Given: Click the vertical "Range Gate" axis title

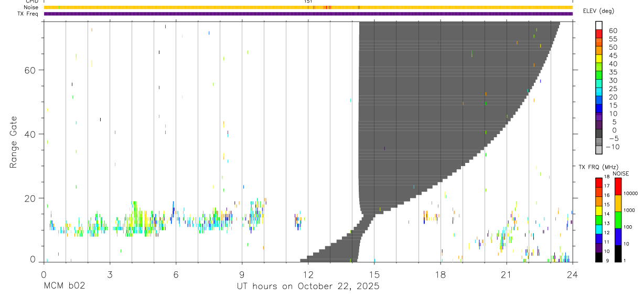Looking at the screenshot, I should coord(13,142).
